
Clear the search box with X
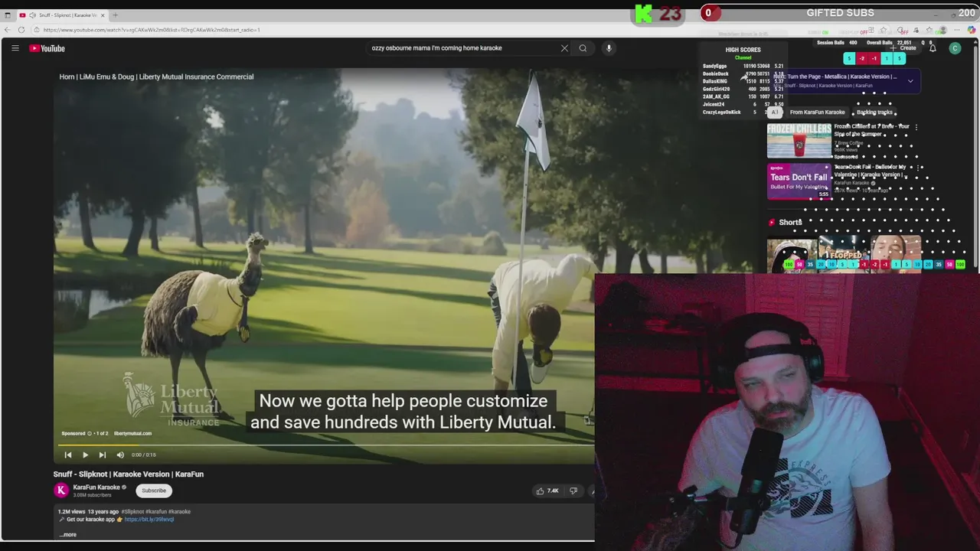pos(564,48)
